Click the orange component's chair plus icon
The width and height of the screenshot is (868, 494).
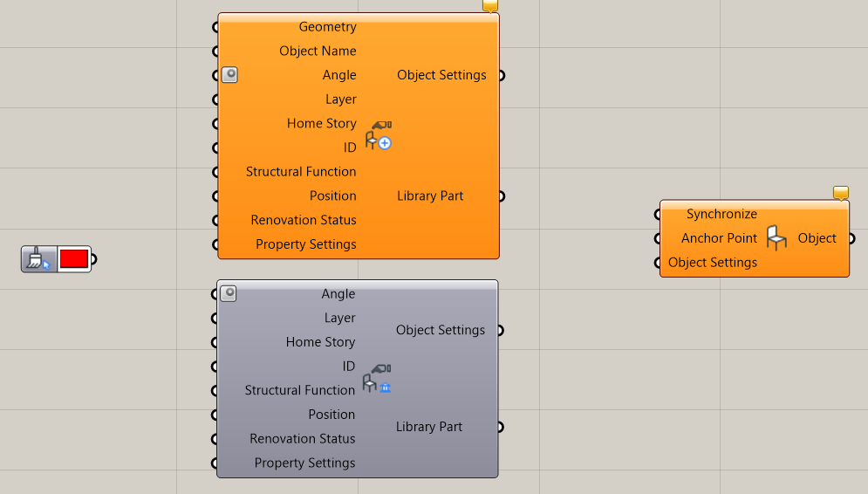pyautogui.click(x=379, y=135)
